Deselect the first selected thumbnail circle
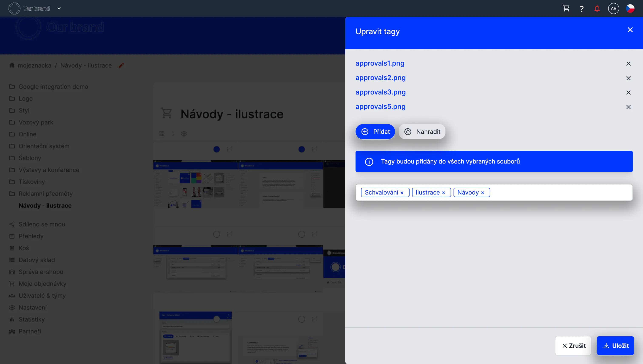Screen dimensions: 643x364 (216, 149)
